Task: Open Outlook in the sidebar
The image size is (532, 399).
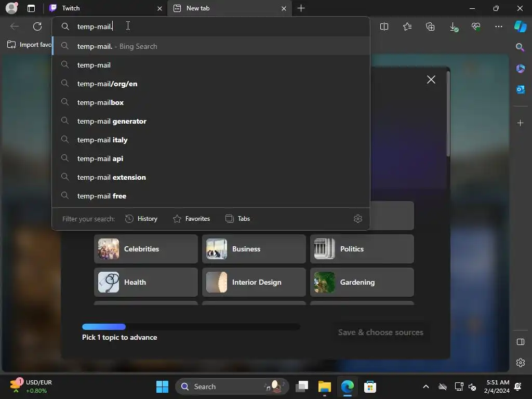Action: tap(520, 89)
